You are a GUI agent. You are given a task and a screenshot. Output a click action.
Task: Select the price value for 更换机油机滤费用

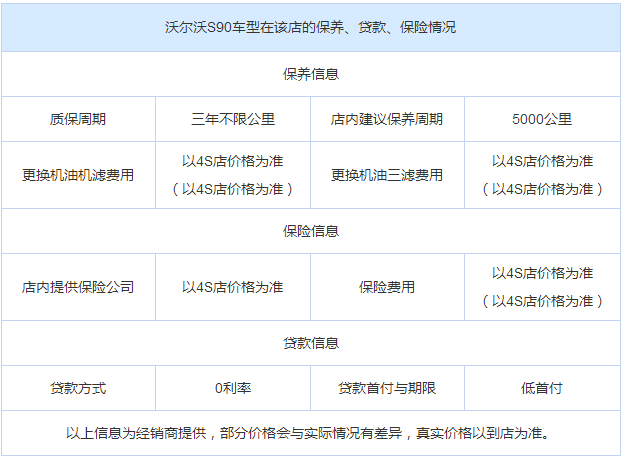[233, 175]
